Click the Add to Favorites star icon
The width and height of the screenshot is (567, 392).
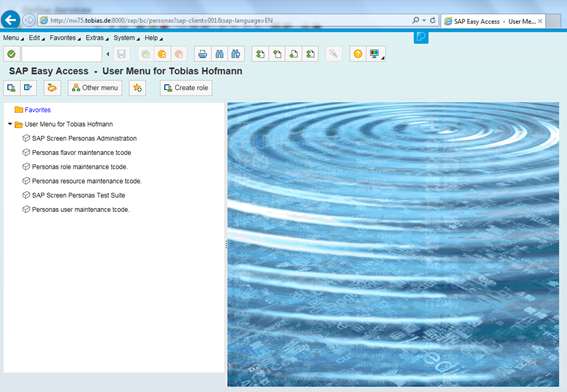pos(137,88)
